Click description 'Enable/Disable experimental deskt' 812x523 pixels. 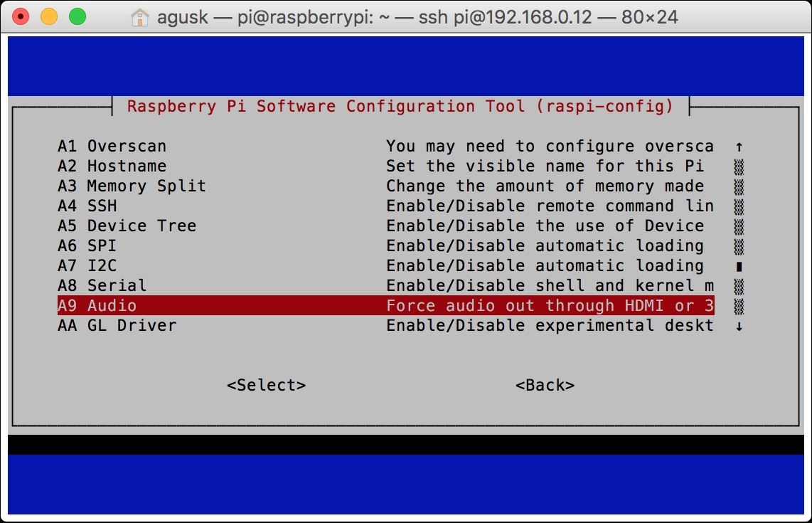[550, 325]
